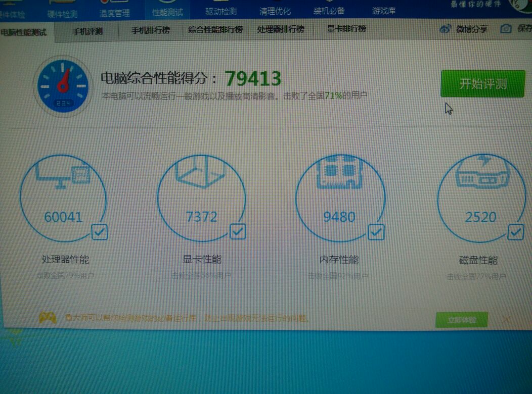Switch to the 显卡排行榜 tab
This screenshot has height=394, width=532.
click(x=346, y=30)
